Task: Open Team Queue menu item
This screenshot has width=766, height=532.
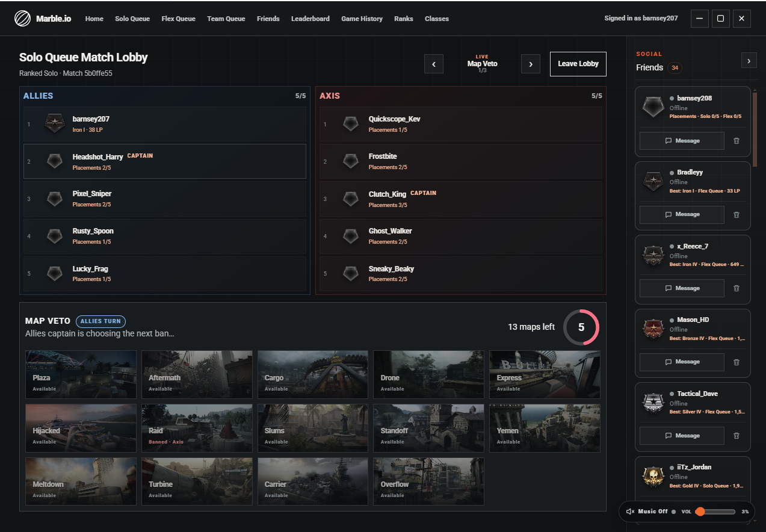Action: [226, 19]
